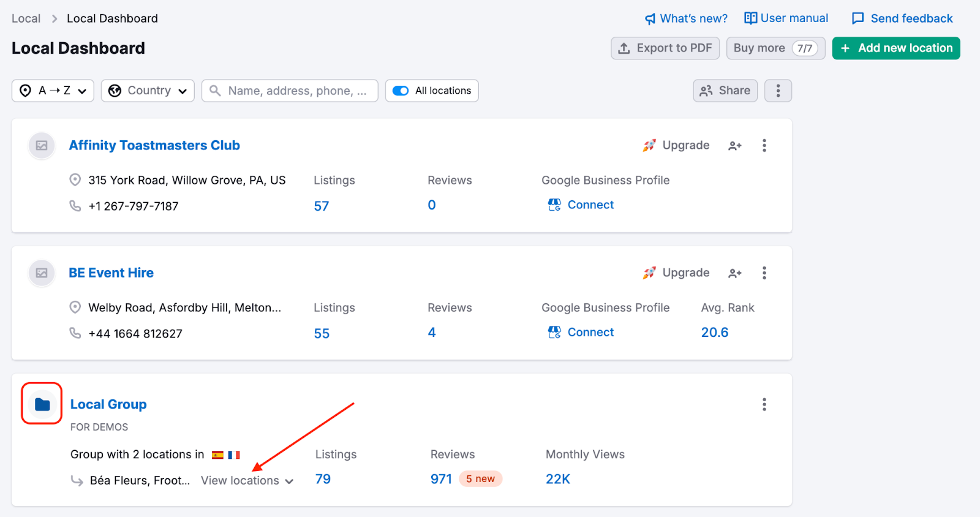
Task: Click the Spain flag icon in Local Group
Action: coord(217,455)
